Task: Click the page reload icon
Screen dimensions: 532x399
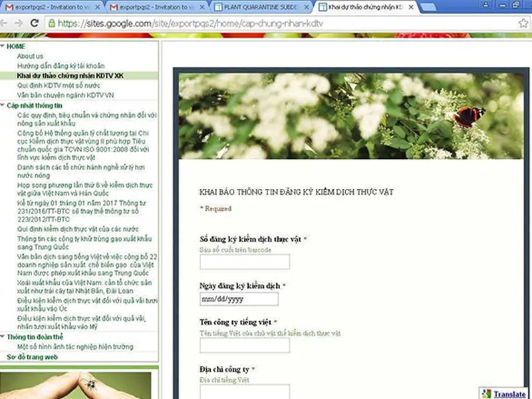Action: pyautogui.click(x=35, y=23)
